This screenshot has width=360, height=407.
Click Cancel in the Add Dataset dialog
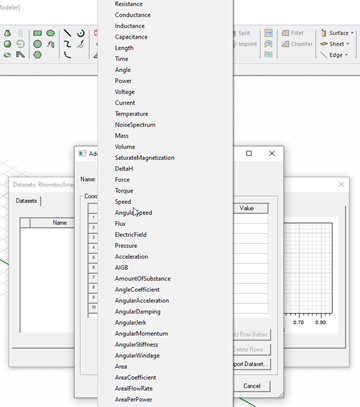coord(252,386)
